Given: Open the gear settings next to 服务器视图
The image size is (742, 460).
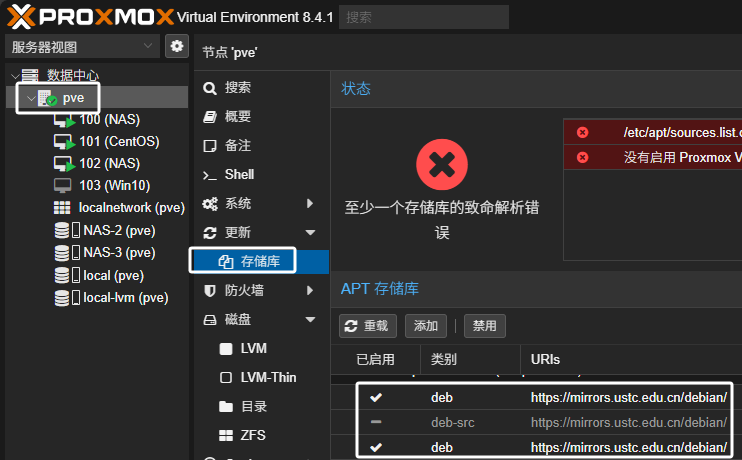Looking at the screenshot, I should tap(177, 46).
